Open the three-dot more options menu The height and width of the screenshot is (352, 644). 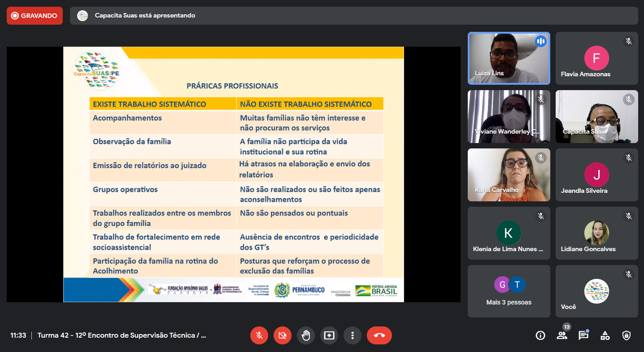[x=352, y=335]
